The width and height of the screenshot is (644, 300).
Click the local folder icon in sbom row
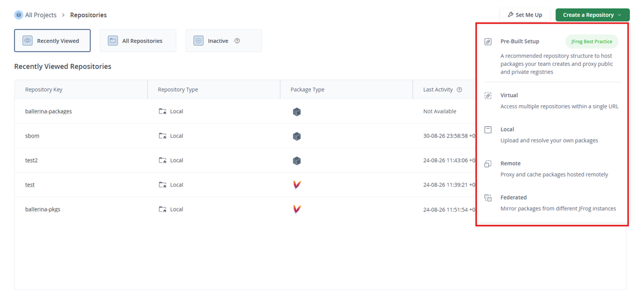point(163,136)
